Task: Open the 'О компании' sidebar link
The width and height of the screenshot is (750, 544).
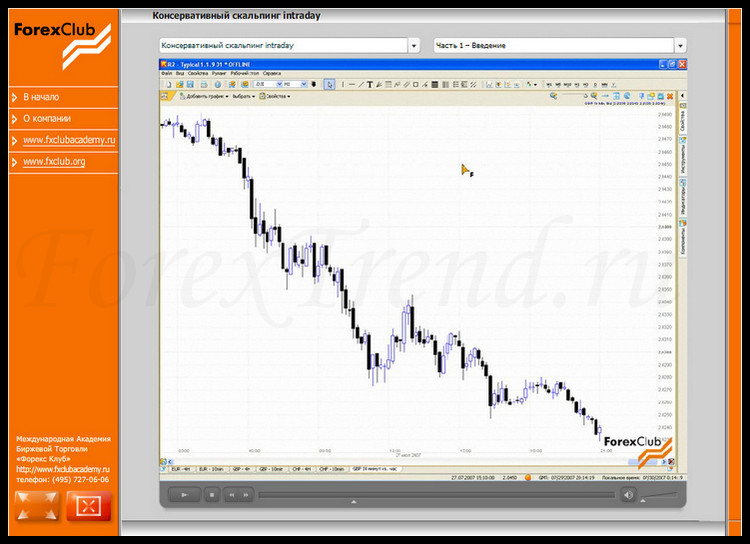Action: 47,119
